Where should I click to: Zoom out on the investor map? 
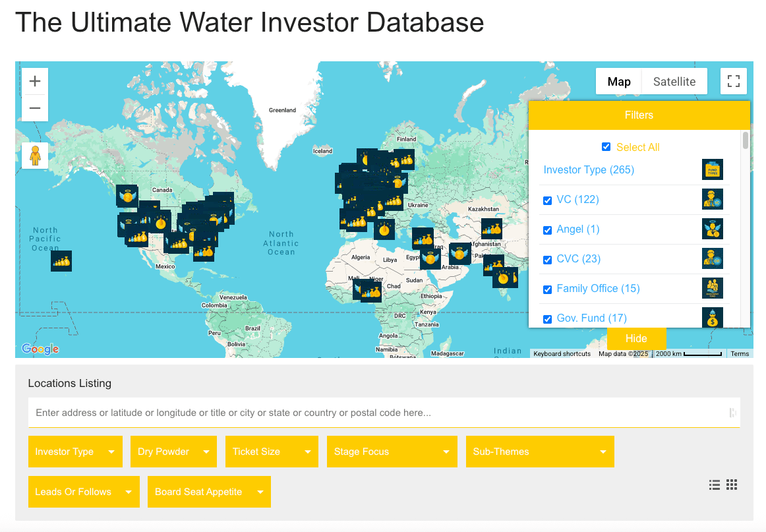[x=35, y=108]
